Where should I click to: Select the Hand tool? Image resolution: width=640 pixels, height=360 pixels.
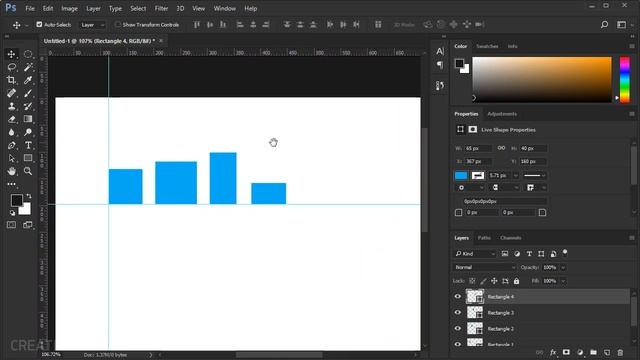tap(11, 171)
